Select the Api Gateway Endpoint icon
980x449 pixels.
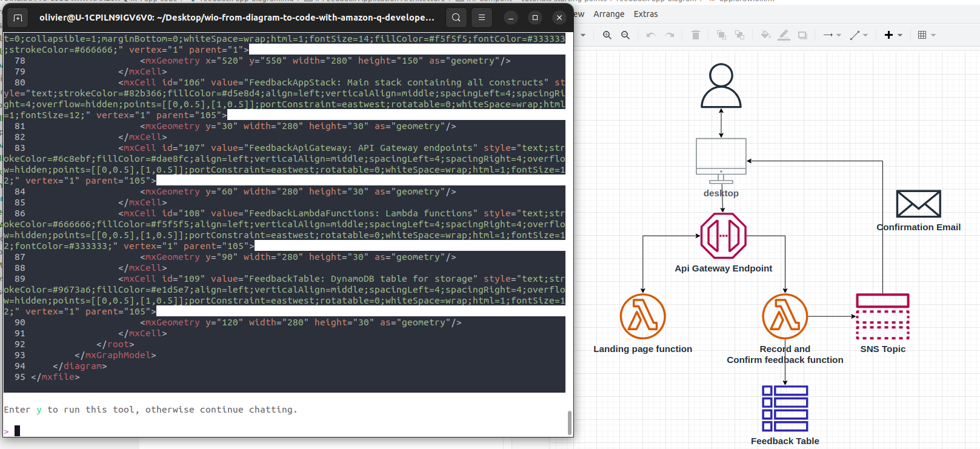click(723, 236)
